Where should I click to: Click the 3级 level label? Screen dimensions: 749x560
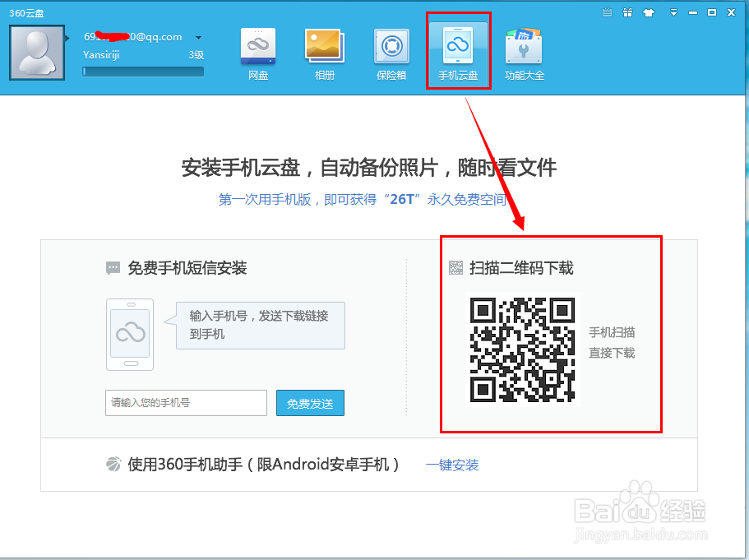(x=196, y=55)
